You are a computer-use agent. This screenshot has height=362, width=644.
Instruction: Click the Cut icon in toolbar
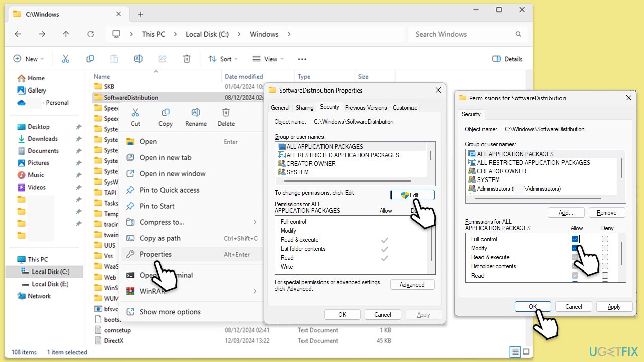(65, 59)
